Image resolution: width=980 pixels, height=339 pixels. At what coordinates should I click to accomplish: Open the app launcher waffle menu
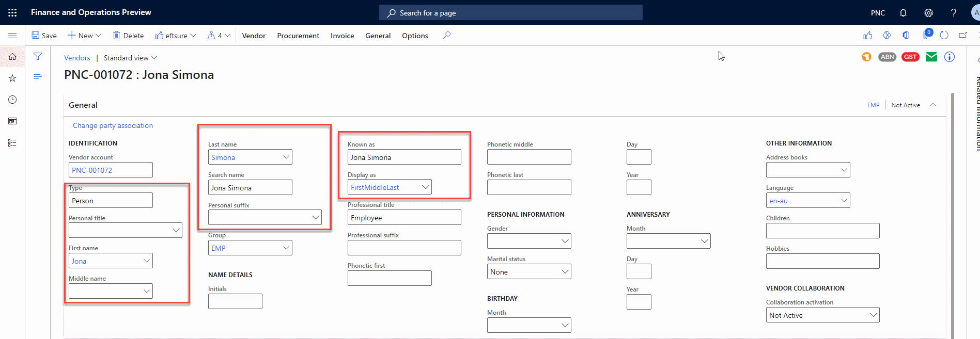point(12,12)
